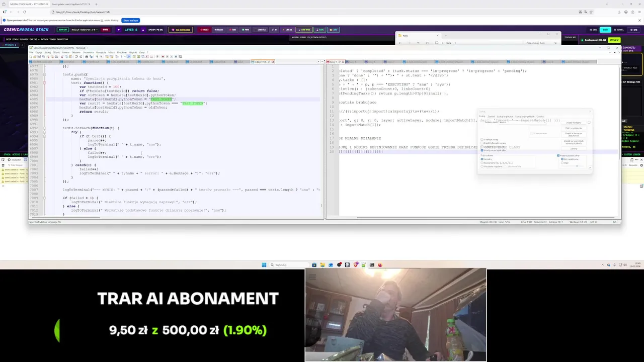Click the Find binoculars icon in Notepad++
Screen dimensions: 644x362
[87, 56]
